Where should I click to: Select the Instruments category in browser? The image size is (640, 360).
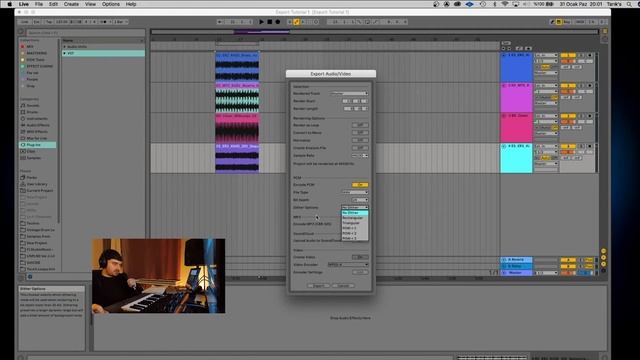[38, 118]
